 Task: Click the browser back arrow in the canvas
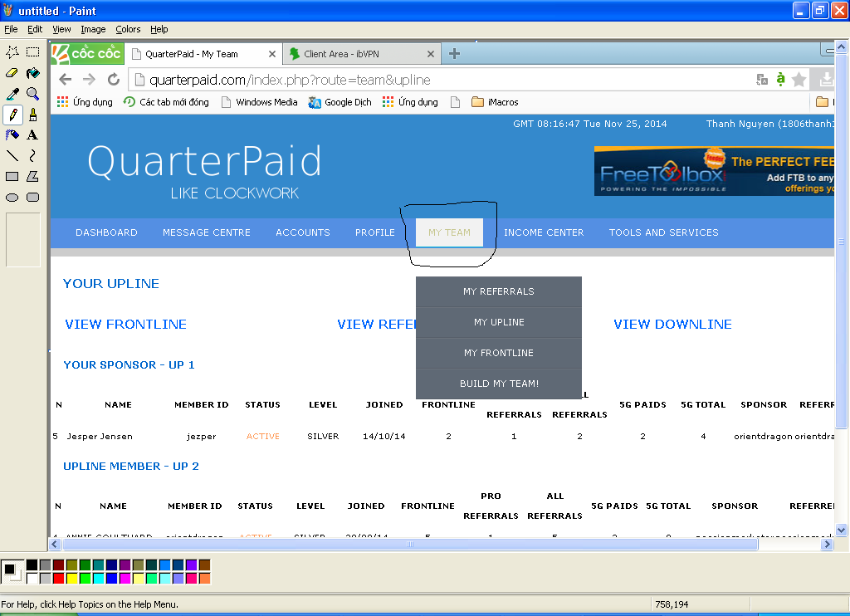coord(65,80)
